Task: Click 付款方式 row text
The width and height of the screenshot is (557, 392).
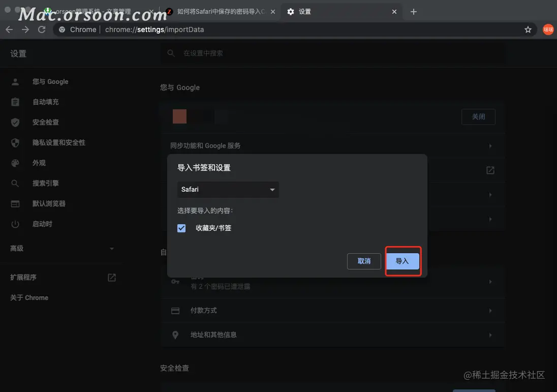Action: pos(204,311)
